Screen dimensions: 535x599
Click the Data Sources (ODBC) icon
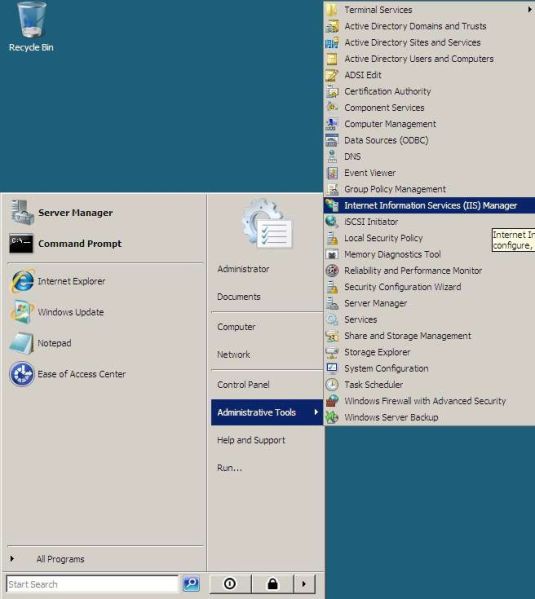point(332,141)
